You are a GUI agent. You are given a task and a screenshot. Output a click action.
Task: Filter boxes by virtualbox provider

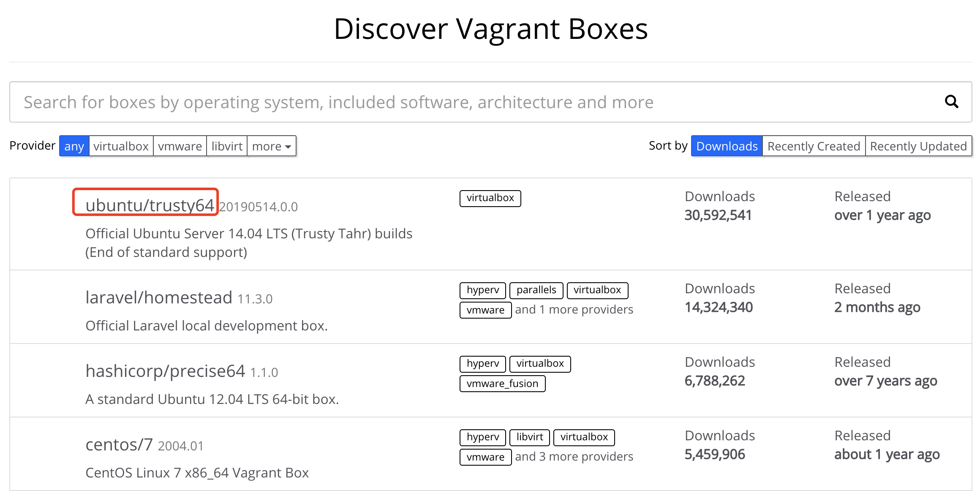pos(121,146)
